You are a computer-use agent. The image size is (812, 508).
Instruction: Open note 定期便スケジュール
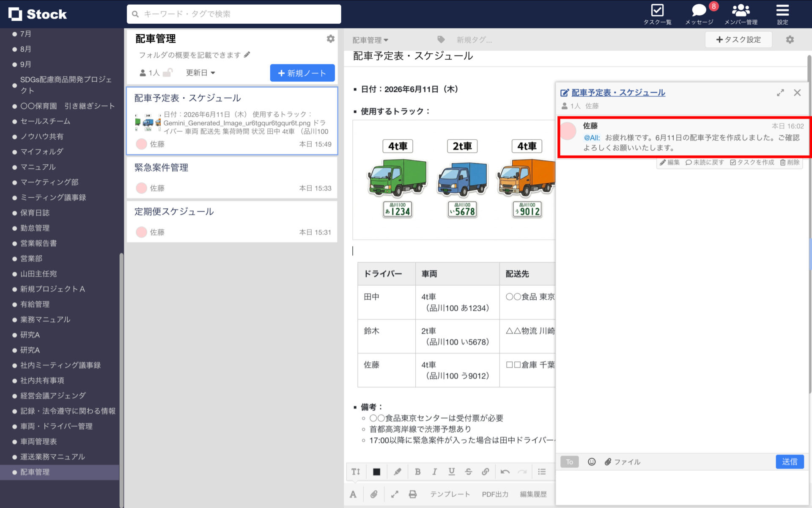click(232, 221)
